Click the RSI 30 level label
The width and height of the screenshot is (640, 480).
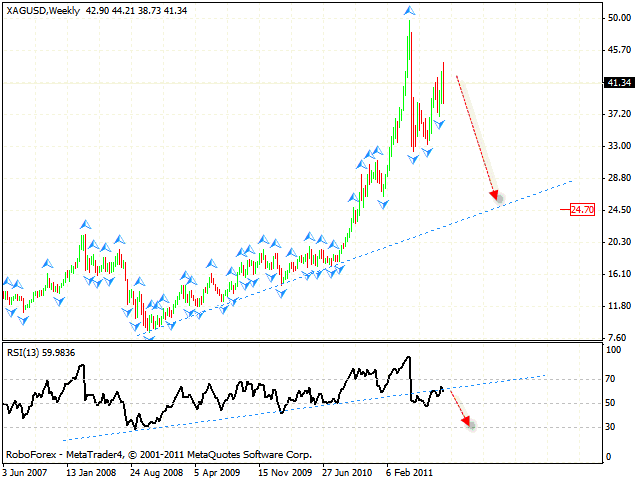tap(611, 427)
